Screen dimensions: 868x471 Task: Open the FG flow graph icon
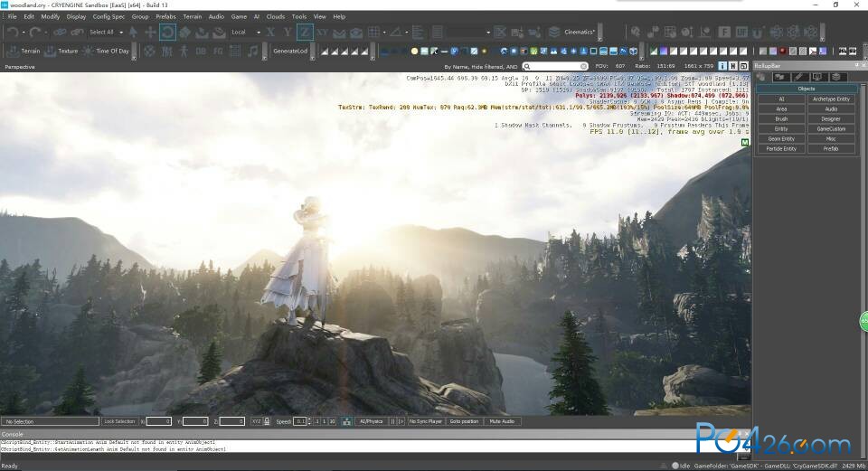point(218,51)
